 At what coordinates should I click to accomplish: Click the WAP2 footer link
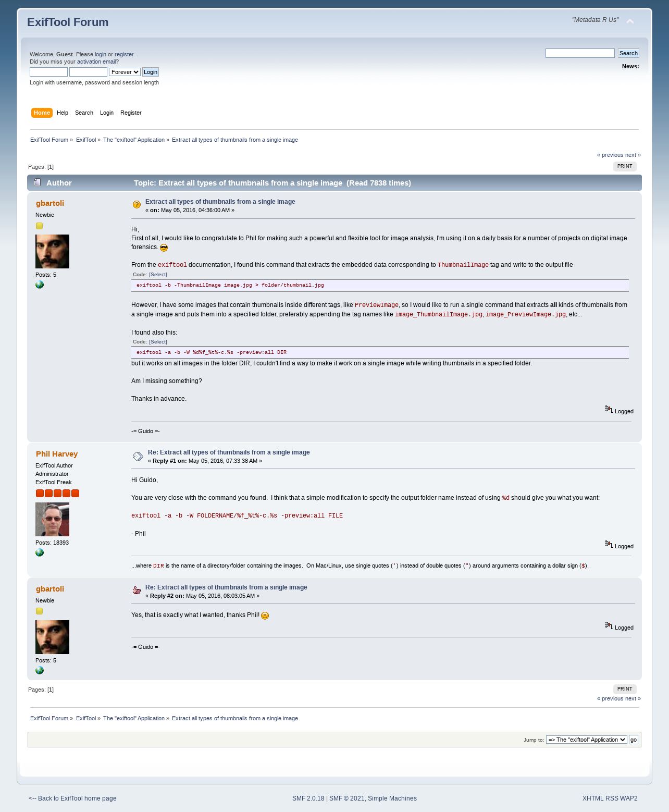click(629, 798)
